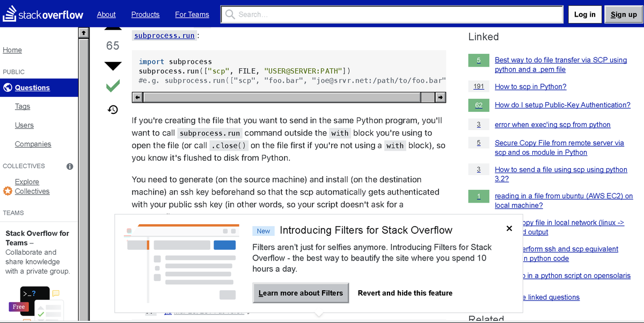The height and width of the screenshot is (323, 644).
Task: Open 'How to send a file using scp' link
Action: (x=561, y=174)
